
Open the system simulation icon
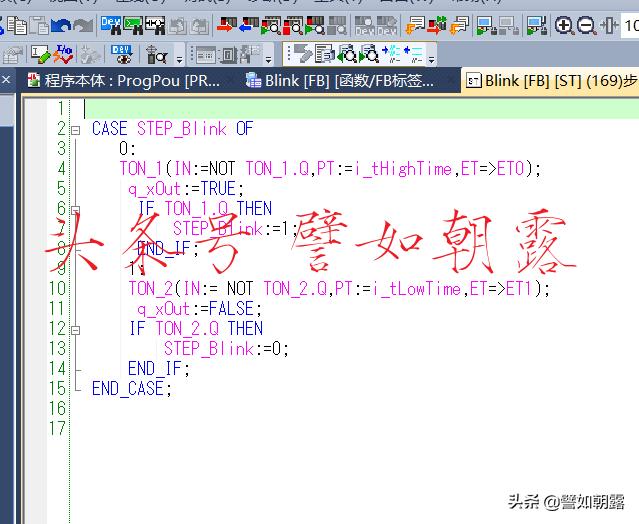536,25
